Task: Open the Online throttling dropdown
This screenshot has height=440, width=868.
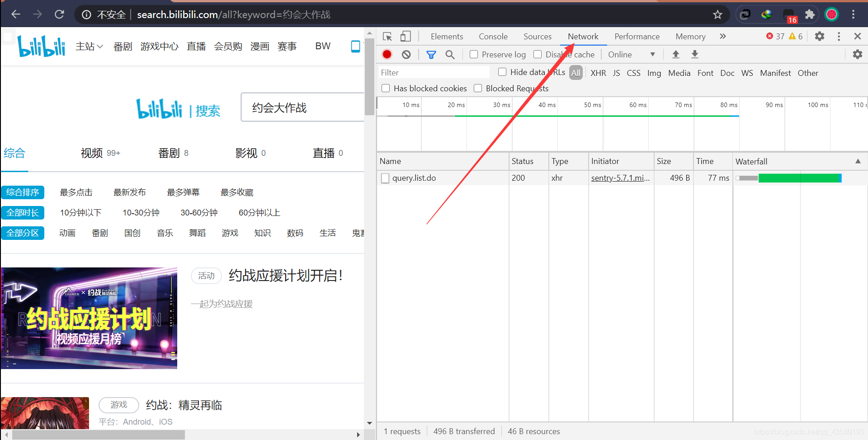Action: pos(632,55)
